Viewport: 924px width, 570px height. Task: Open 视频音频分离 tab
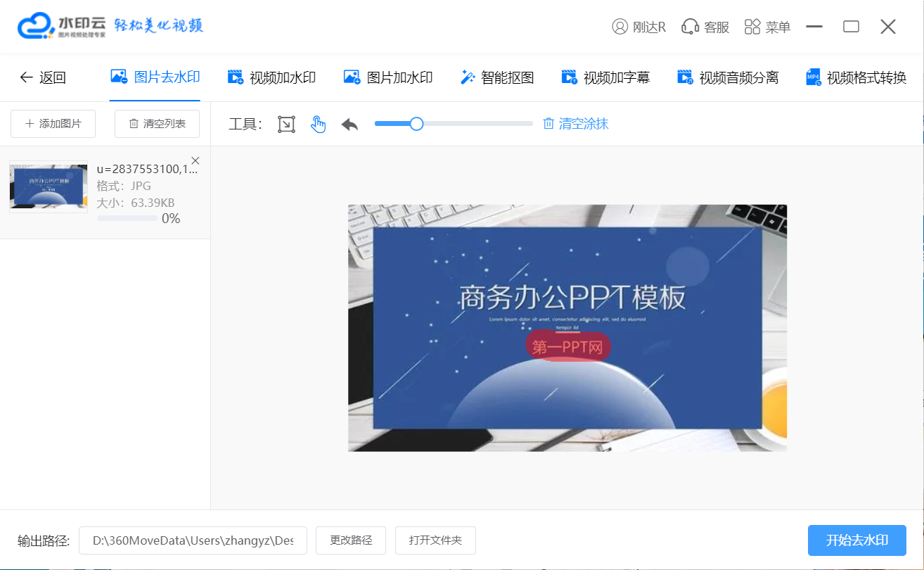point(728,77)
